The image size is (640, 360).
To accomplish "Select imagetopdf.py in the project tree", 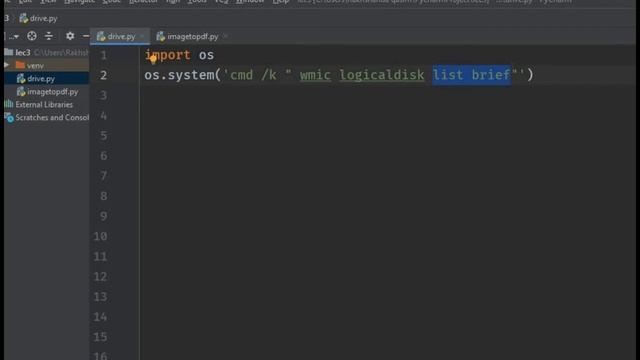I will click(47, 91).
